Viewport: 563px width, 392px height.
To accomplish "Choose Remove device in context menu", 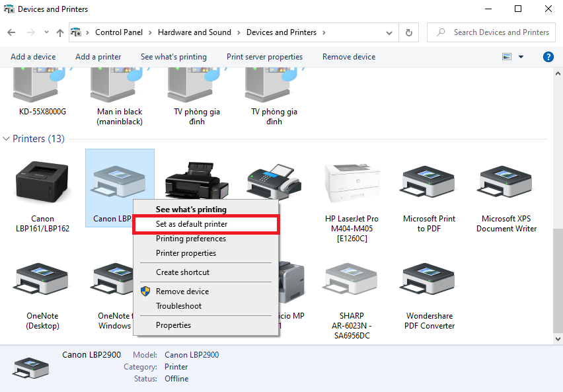I will click(206, 292).
